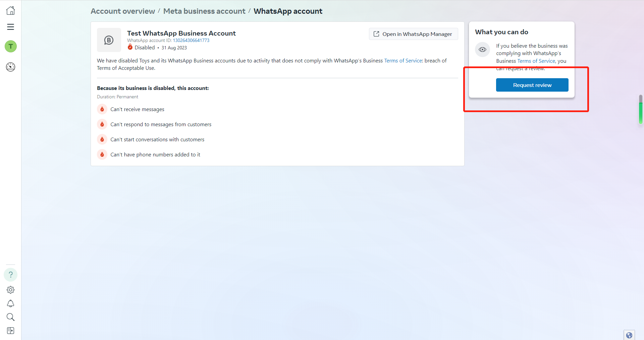Toggle the sidebar panel icon

pos(11,331)
